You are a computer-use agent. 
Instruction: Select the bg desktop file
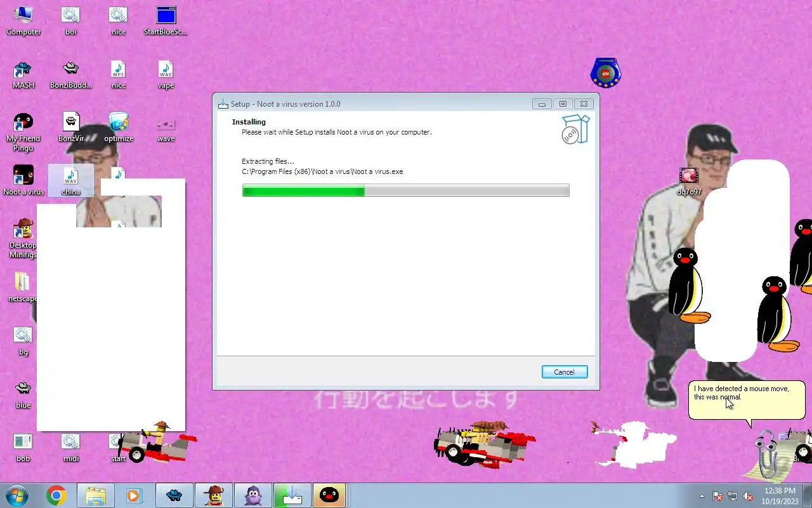click(23, 341)
